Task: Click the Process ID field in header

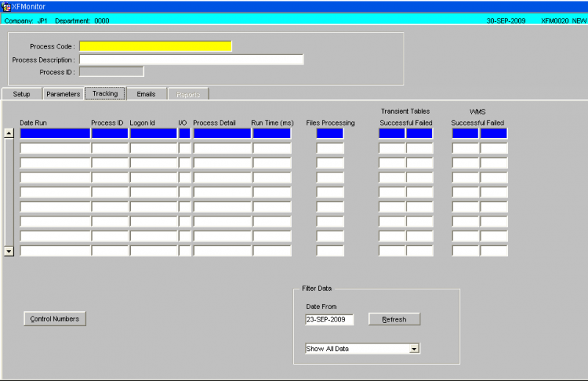Action: 112,71
